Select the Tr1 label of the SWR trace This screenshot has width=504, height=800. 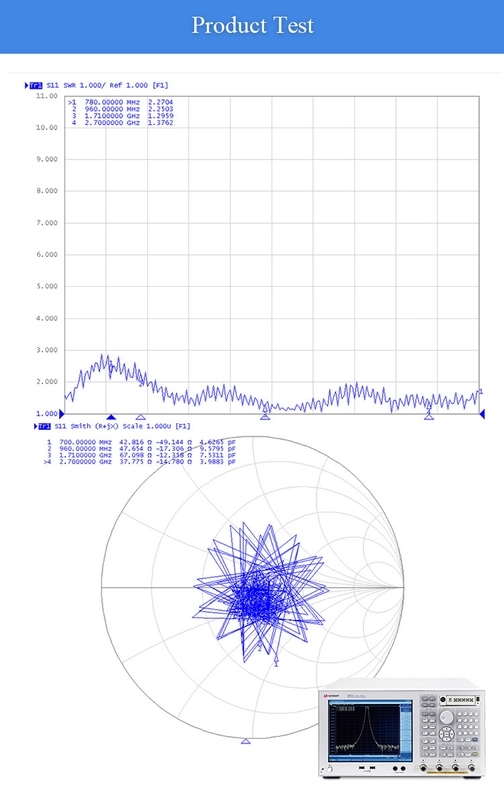[36, 85]
